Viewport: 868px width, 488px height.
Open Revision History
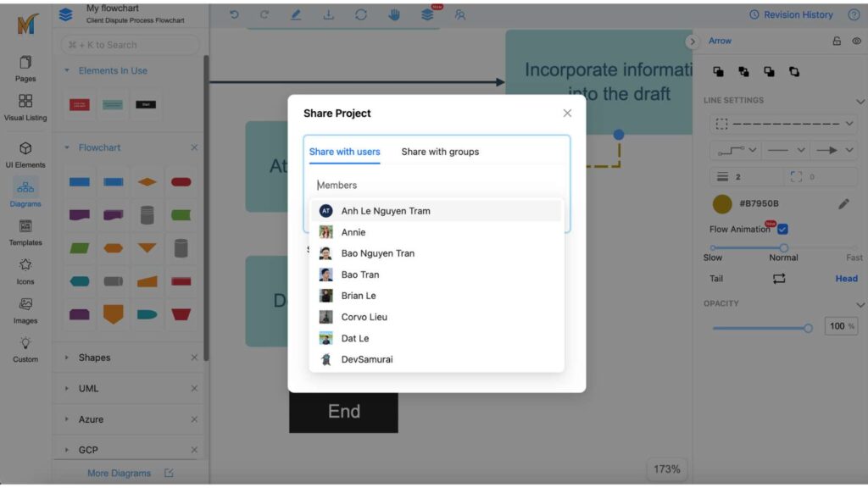(791, 14)
